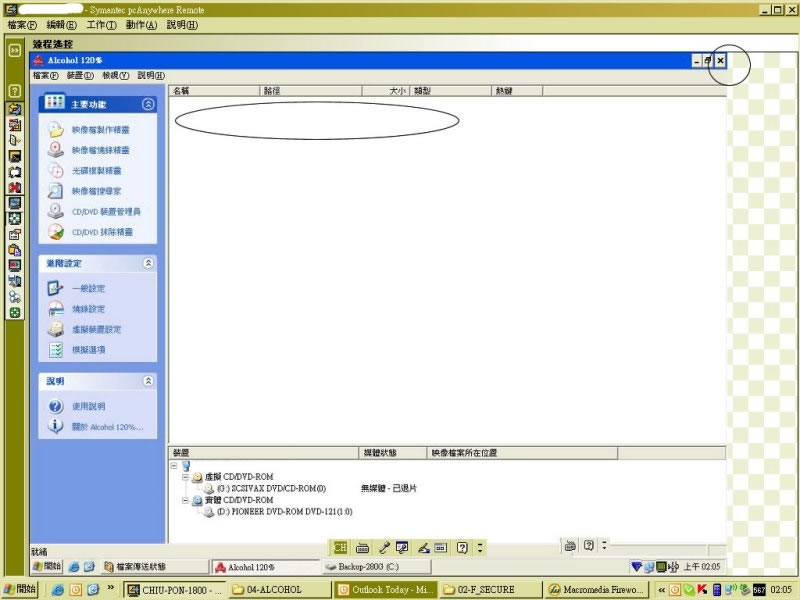Collapse the 實體 CD/DVD-ROM tree node box
Viewport: 800px width, 600px height.
tap(185, 501)
